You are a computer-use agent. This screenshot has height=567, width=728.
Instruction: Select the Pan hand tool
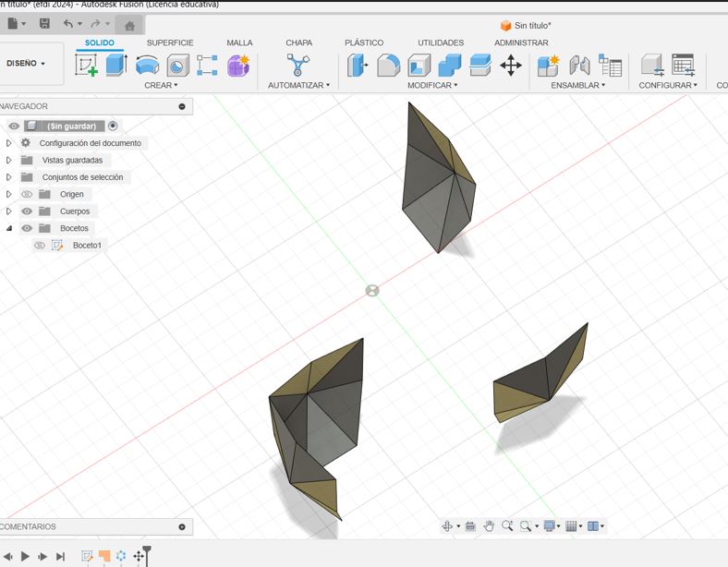coord(489,525)
